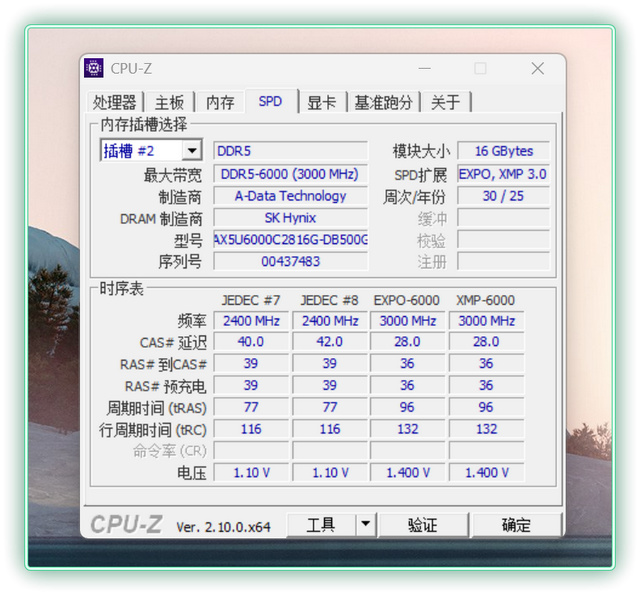
Task: Click JEDEC #8 tRC value 116
Action: click(330, 429)
